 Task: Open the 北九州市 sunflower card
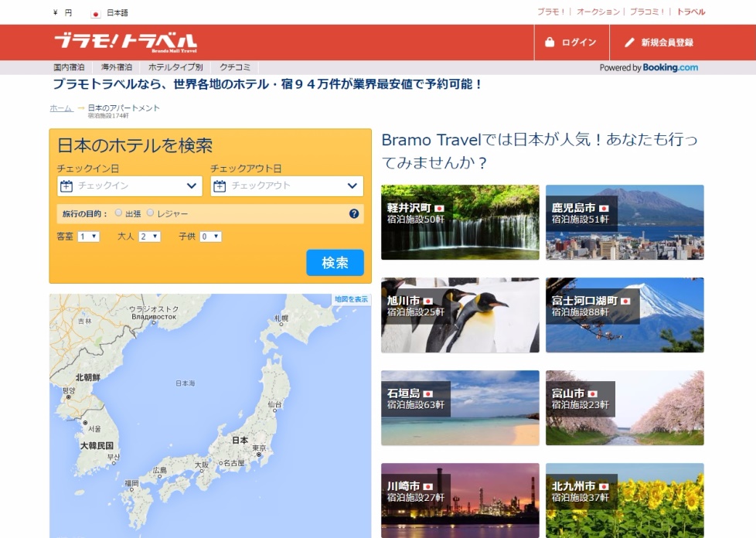point(625,500)
